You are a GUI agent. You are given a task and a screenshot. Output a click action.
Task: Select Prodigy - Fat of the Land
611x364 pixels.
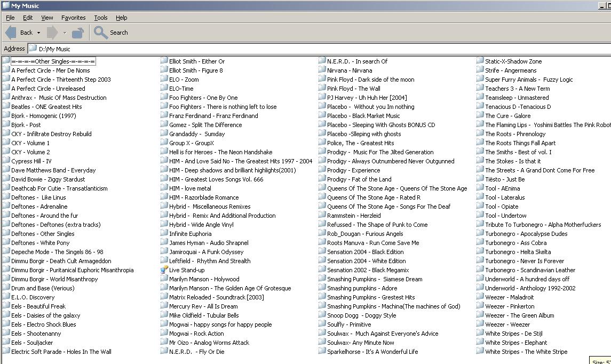[359, 179]
